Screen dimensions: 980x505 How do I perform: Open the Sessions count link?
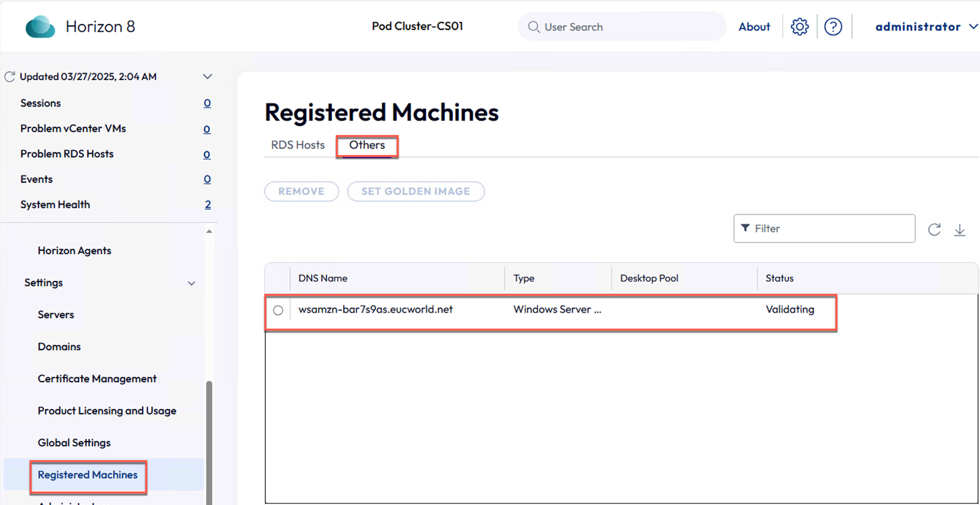coord(207,103)
